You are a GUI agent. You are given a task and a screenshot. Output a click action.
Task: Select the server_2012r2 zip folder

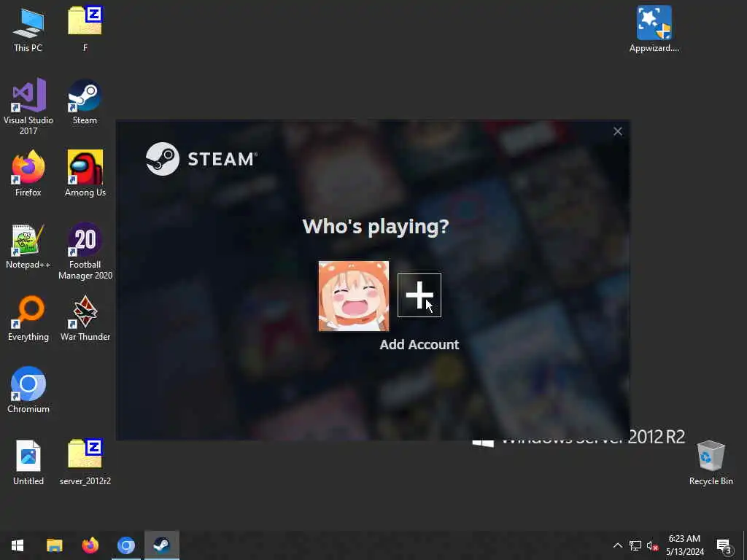[x=85, y=462]
